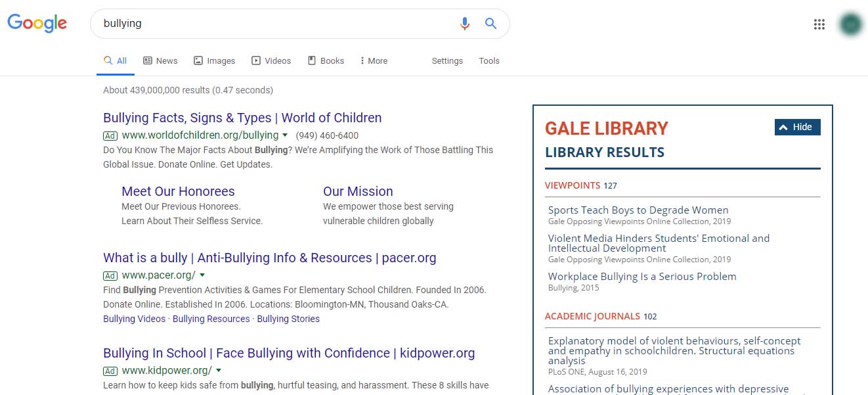
Task: Click the Gale Library title
Action: pos(607,128)
